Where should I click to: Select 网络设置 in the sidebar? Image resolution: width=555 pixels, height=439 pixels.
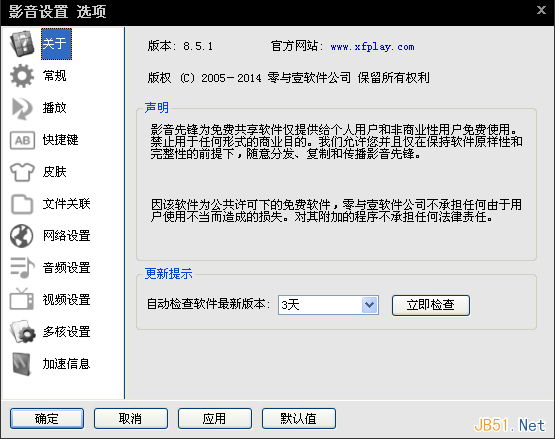click(x=67, y=236)
